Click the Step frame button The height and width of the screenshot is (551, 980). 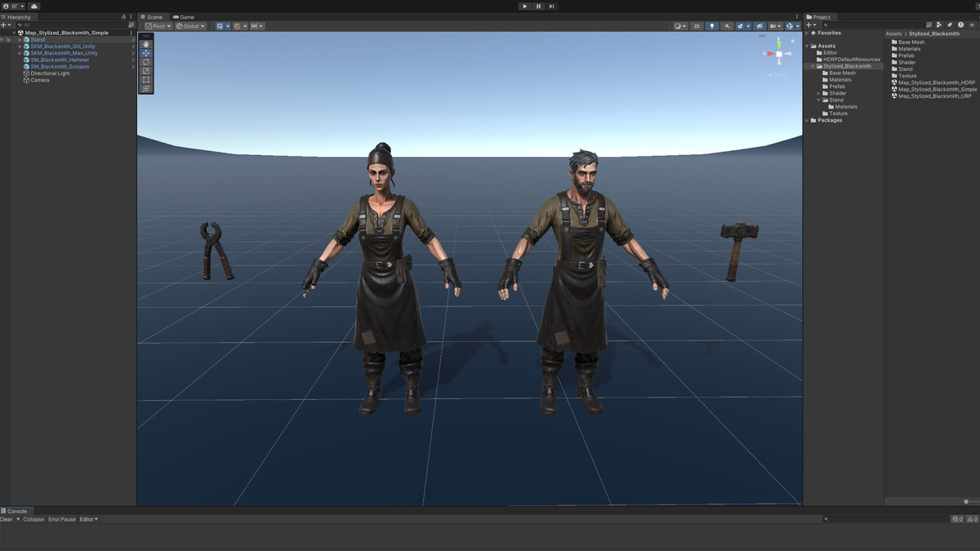[x=552, y=7]
